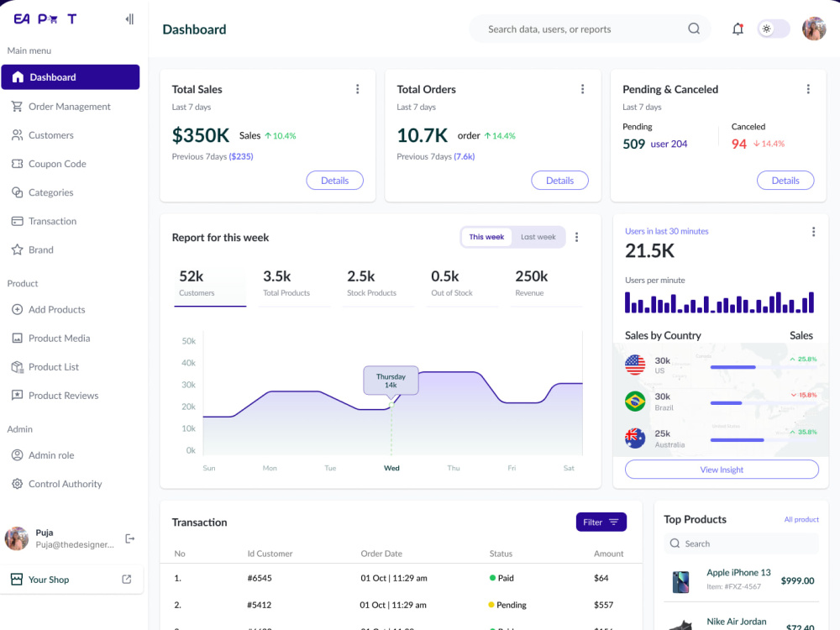Screen dimensions: 840x630
Task: Click the Thursday 14k chart data point
Action: [x=391, y=405]
